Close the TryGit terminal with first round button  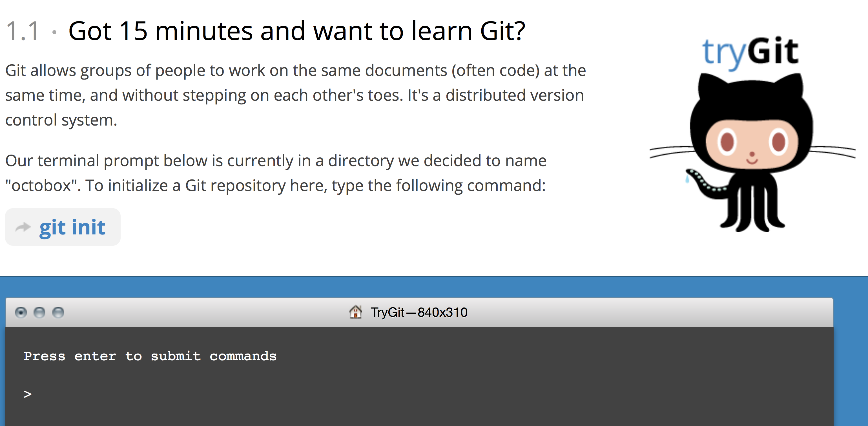click(x=21, y=312)
